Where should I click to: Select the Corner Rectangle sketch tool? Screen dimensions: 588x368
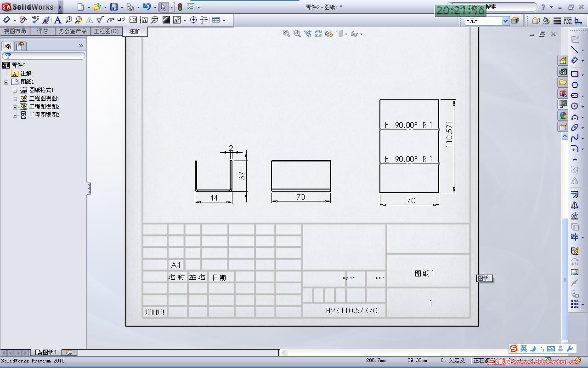[x=575, y=74]
